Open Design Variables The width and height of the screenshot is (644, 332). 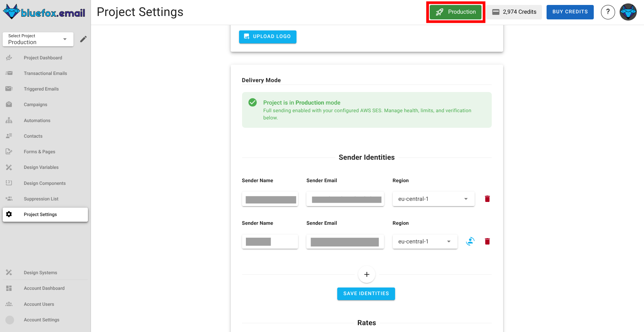pos(41,167)
